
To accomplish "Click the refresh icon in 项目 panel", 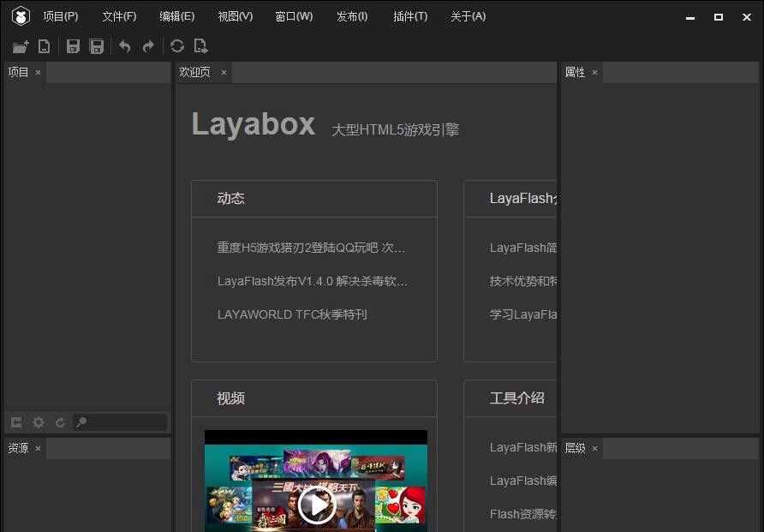I will coord(60,422).
